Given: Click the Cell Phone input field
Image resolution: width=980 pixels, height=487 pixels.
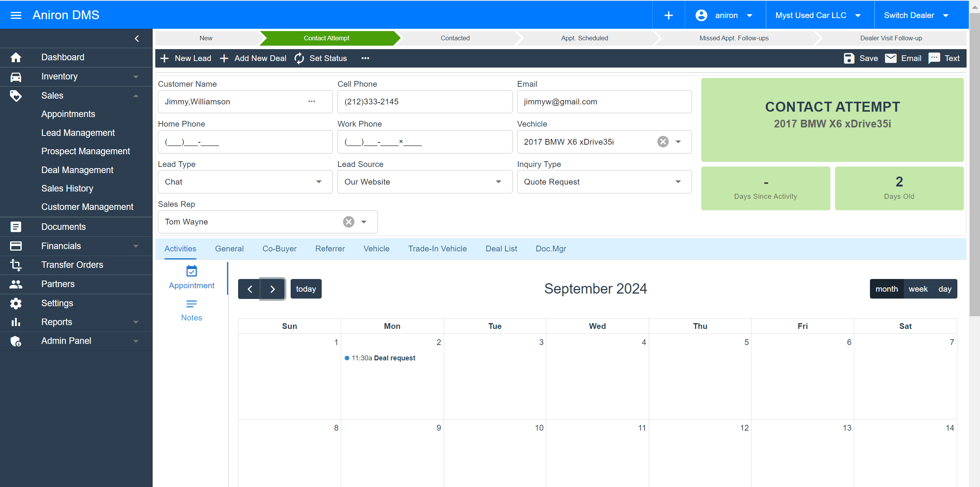Looking at the screenshot, I should 424,102.
